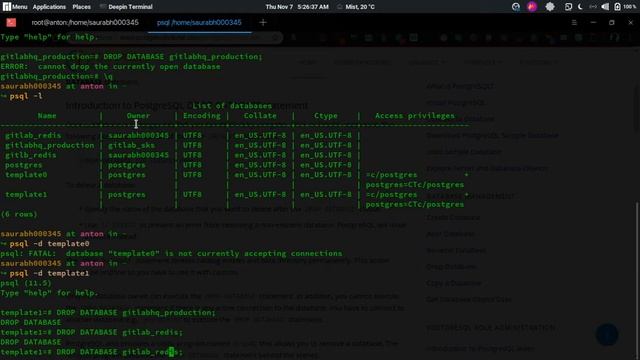Image resolution: width=640 pixels, height=360 pixels.
Task: Open the Places menu in top panel
Action: (x=82, y=7)
